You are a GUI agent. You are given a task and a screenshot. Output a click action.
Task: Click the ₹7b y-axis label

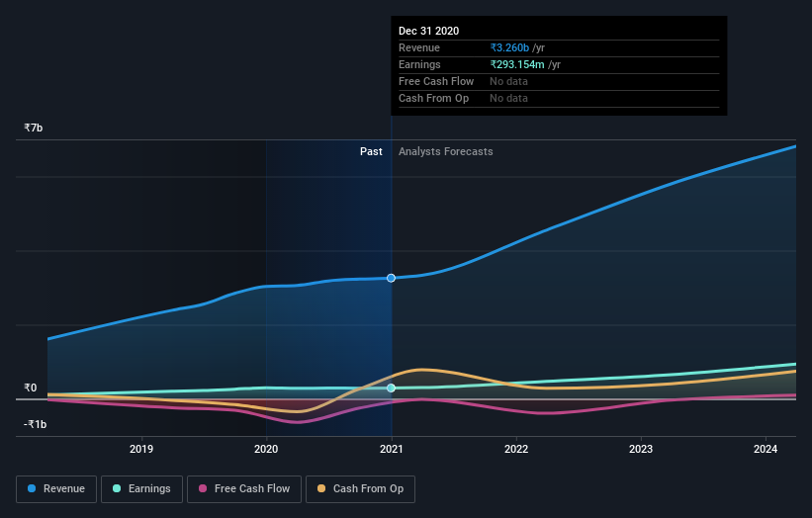click(34, 128)
